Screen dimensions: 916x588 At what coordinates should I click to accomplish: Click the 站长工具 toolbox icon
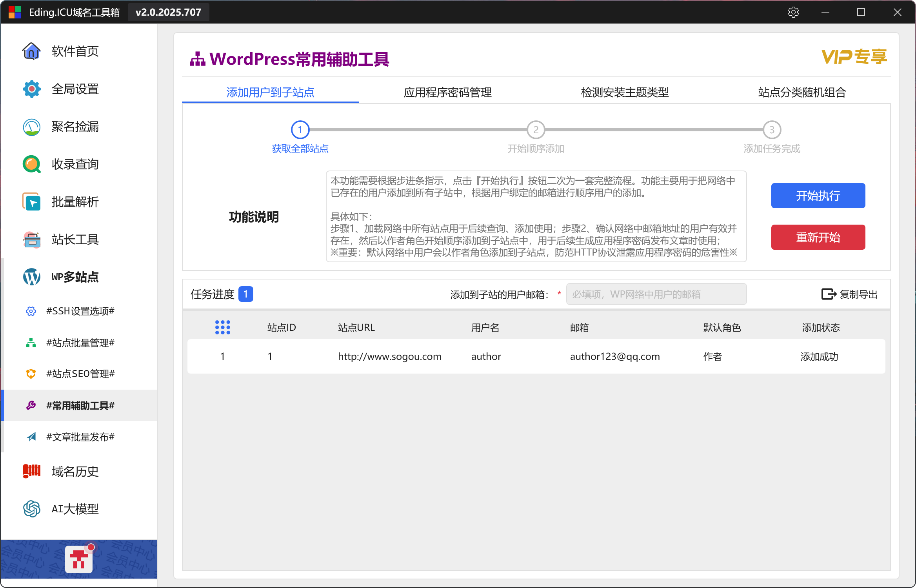pyautogui.click(x=31, y=240)
